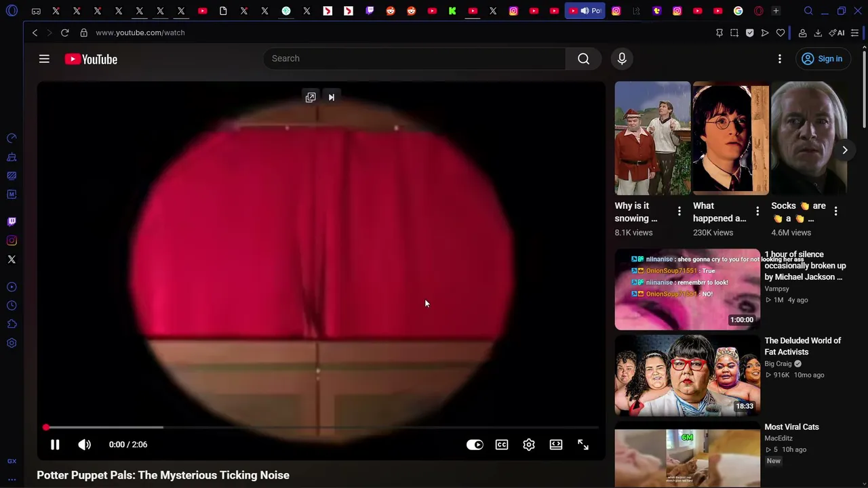This screenshot has width=868, height=488.
Task: Open options for the 'What happened a...' short
Action: [x=757, y=211]
